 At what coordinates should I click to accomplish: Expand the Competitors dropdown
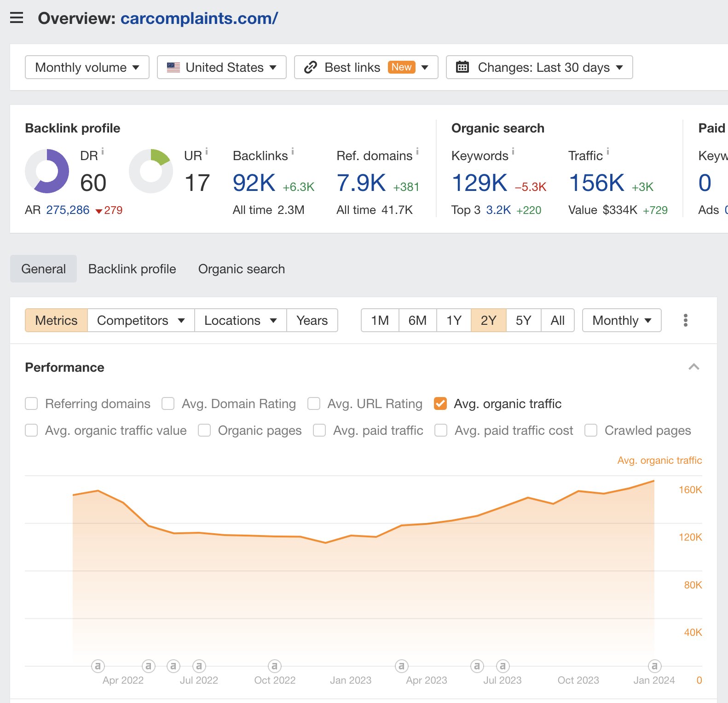[x=141, y=320]
